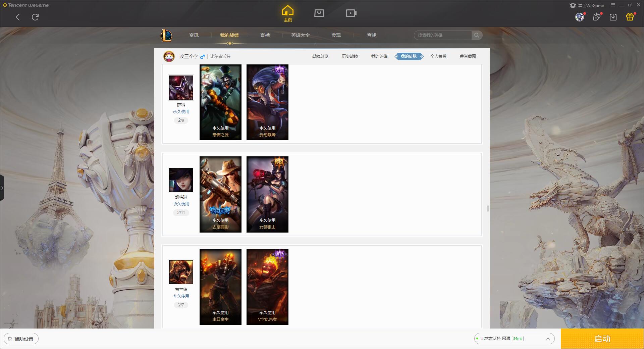644x349 pixels.
Task: Open the video live icon in top bar
Action: [x=351, y=13]
